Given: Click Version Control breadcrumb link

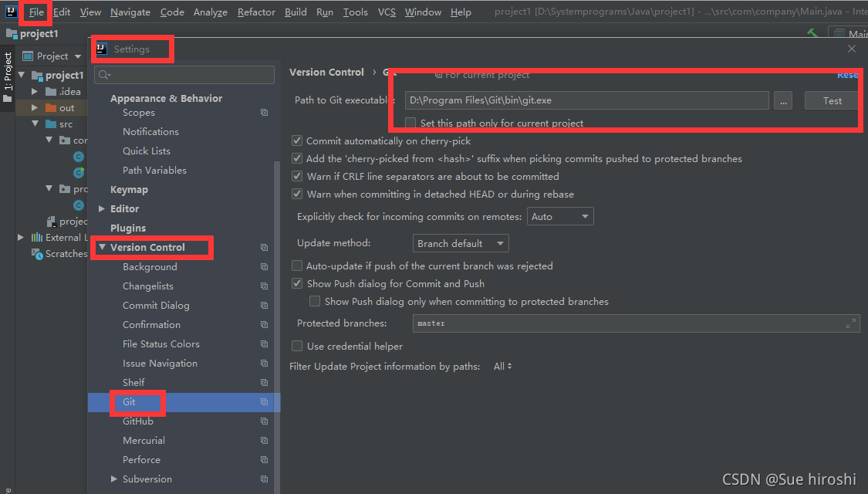Looking at the screenshot, I should pos(326,72).
